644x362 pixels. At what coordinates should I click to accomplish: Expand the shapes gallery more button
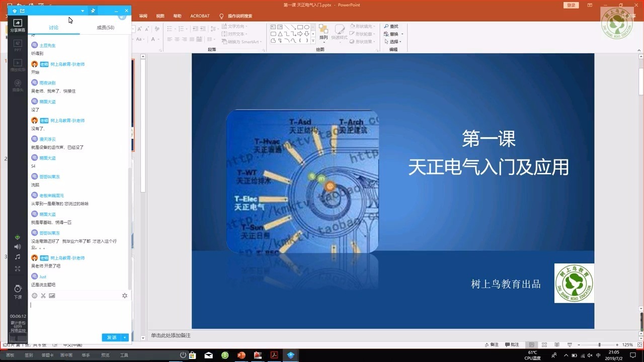pyautogui.click(x=313, y=41)
